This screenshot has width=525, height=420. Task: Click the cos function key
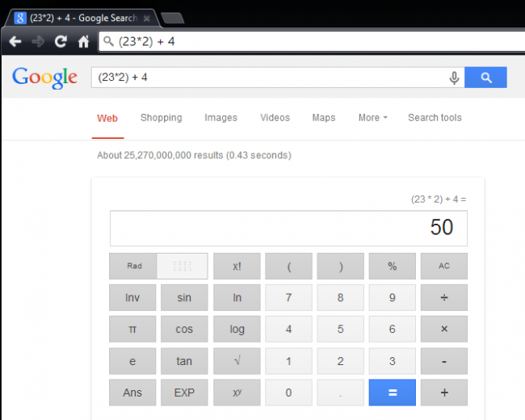184,329
